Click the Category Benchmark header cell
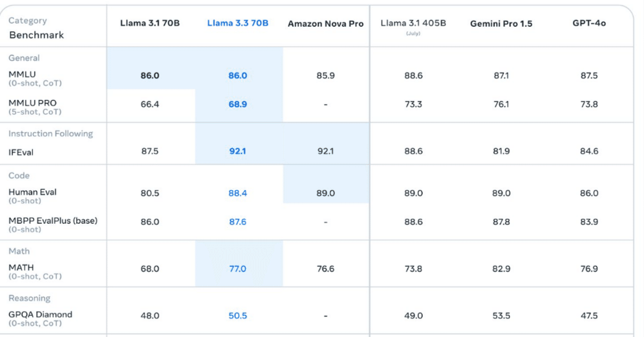Screen dimensions: 644x337 click(x=36, y=28)
